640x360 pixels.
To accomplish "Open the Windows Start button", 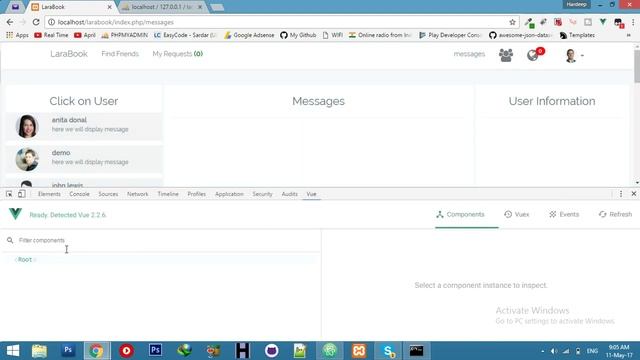I will tap(13, 351).
